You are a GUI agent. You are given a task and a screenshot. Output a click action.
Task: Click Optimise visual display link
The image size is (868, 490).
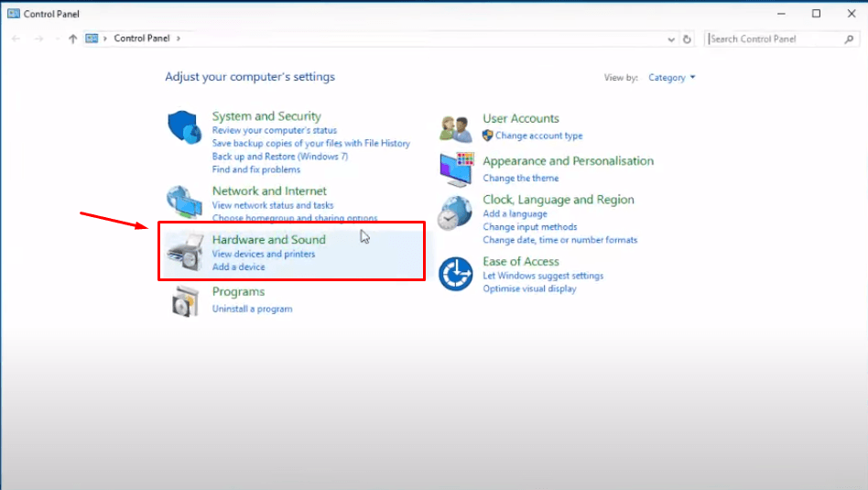(x=529, y=289)
